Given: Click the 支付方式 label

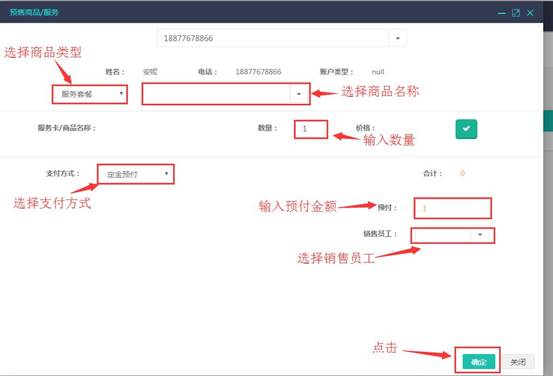Looking at the screenshot, I should (63, 173).
